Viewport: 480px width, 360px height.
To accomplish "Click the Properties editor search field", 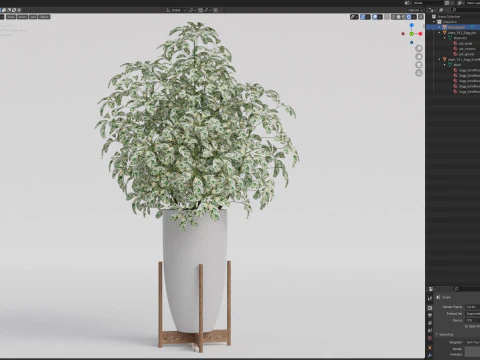I will pos(467,289).
